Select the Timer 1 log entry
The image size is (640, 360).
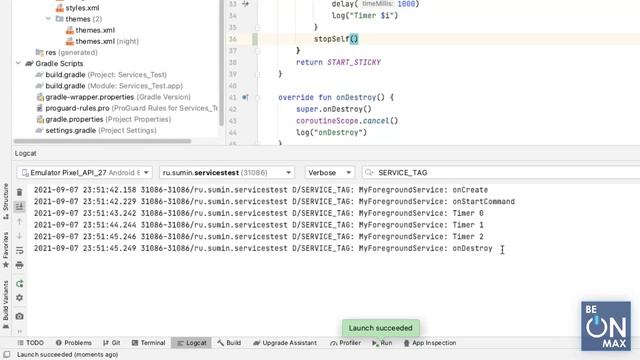[x=259, y=225]
